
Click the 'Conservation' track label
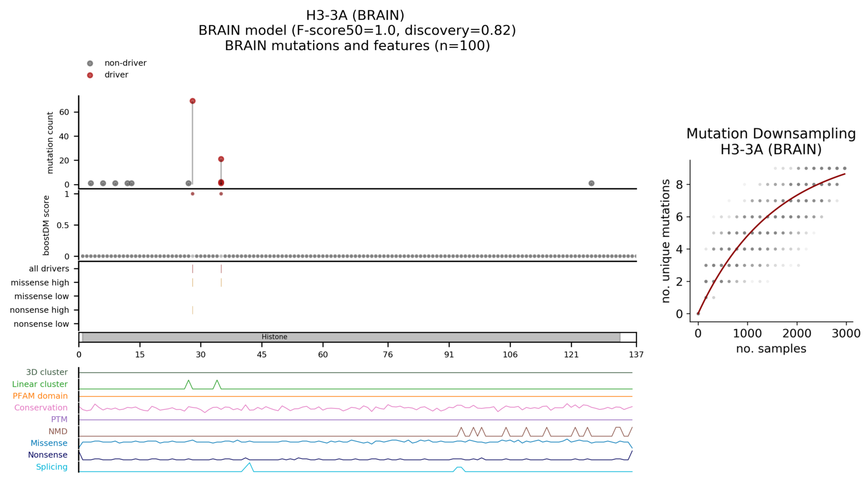pyautogui.click(x=41, y=408)
